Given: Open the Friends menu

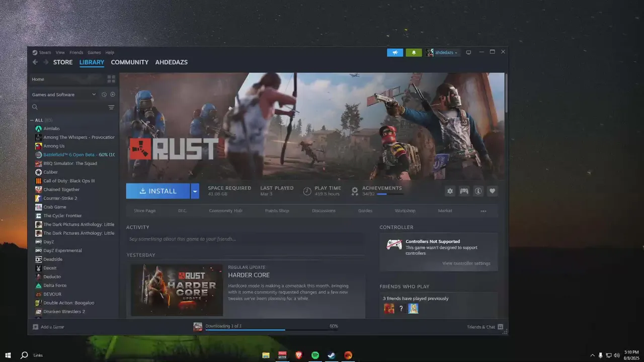Looking at the screenshot, I should coord(76,52).
